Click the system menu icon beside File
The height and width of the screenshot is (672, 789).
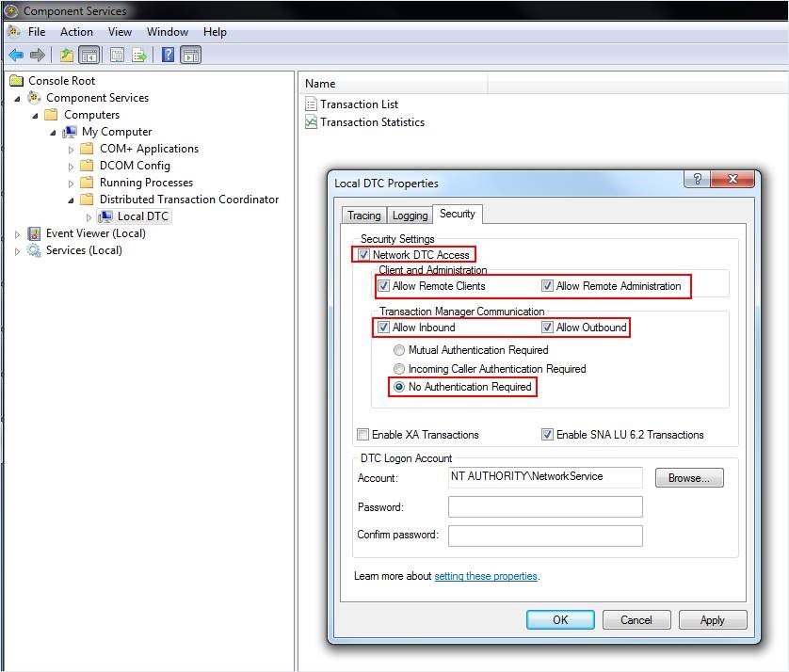click(x=15, y=31)
